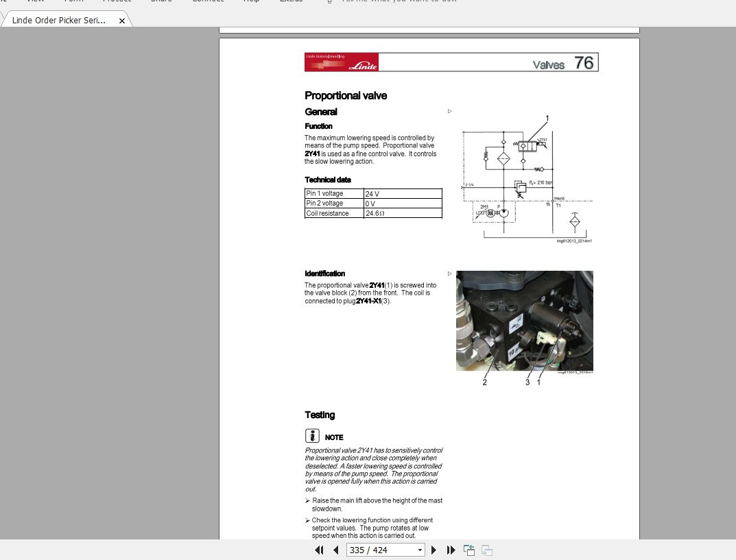Click the '0 V' table cell
Viewport: 736px width, 560px height.
click(403, 203)
